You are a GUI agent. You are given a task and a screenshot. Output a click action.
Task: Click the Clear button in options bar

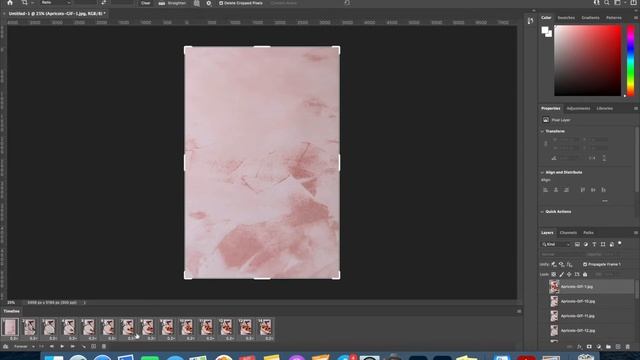pyautogui.click(x=146, y=3)
